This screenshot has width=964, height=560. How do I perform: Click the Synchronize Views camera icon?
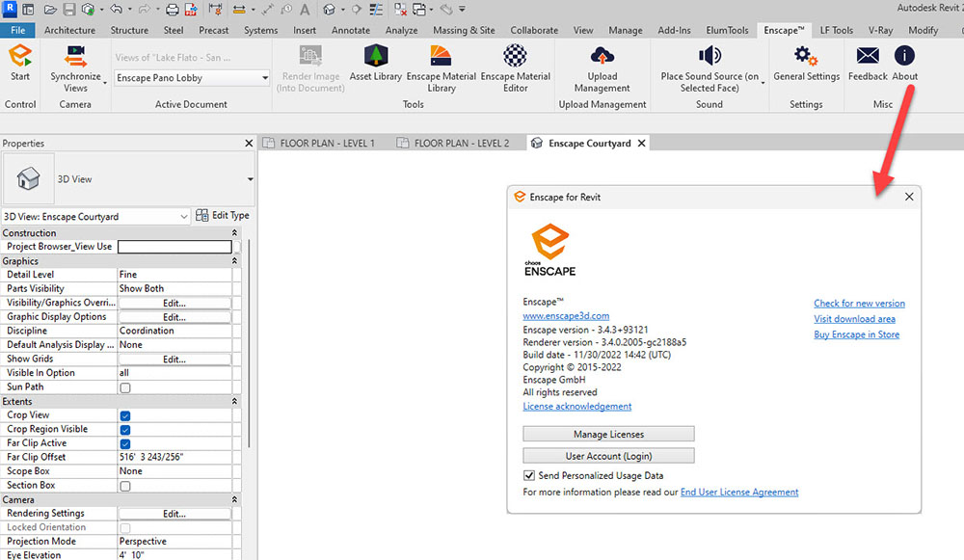[x=75, y=56]
